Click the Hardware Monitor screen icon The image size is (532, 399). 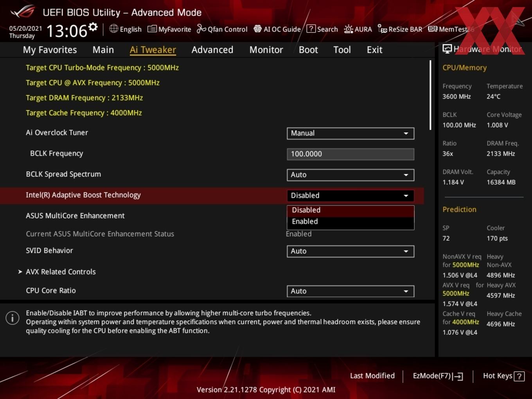click(447, 49)
